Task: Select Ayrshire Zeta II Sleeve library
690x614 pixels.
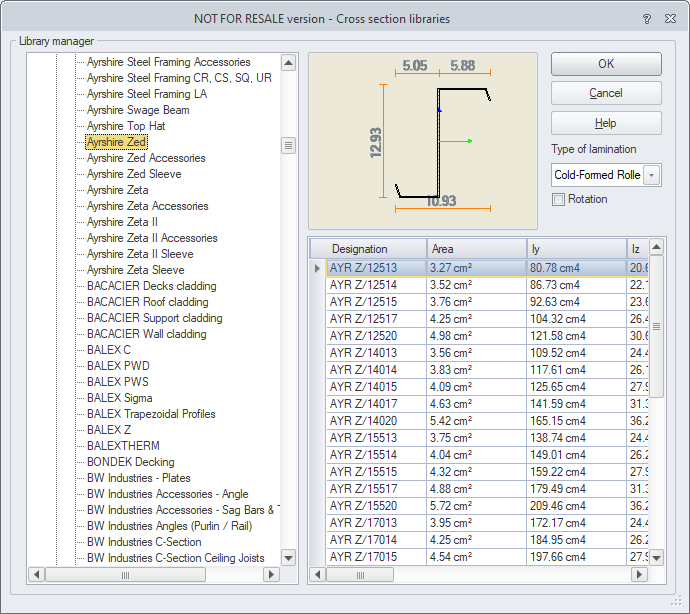Action: pos(140,254)
